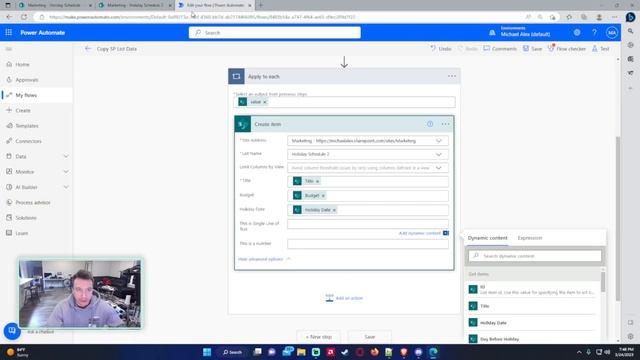Open the Windows Start button
This screenshot has width=640, height=360.
(x=207, y=352)
